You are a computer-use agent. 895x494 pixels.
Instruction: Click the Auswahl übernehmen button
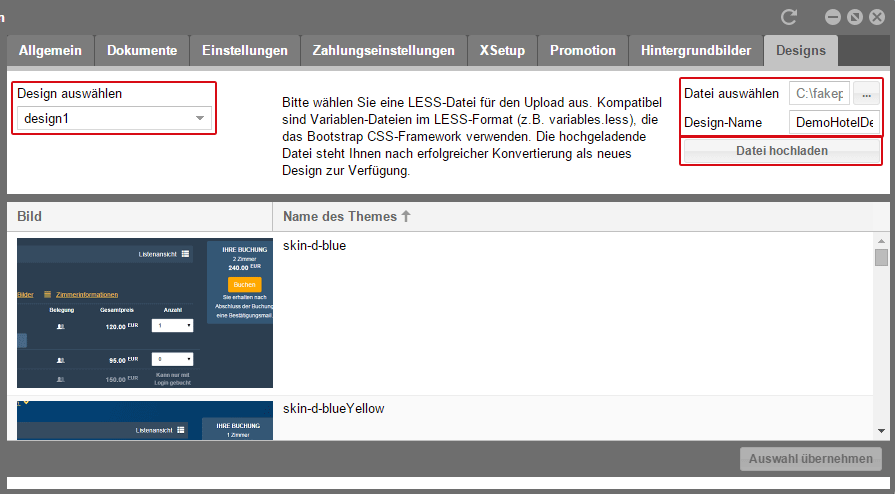(x=811, y=459)
